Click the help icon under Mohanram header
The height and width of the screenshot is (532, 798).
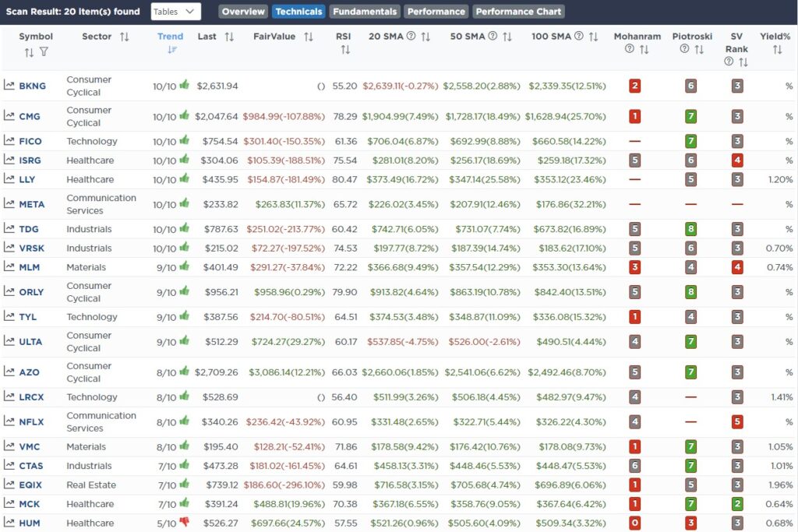630,49
